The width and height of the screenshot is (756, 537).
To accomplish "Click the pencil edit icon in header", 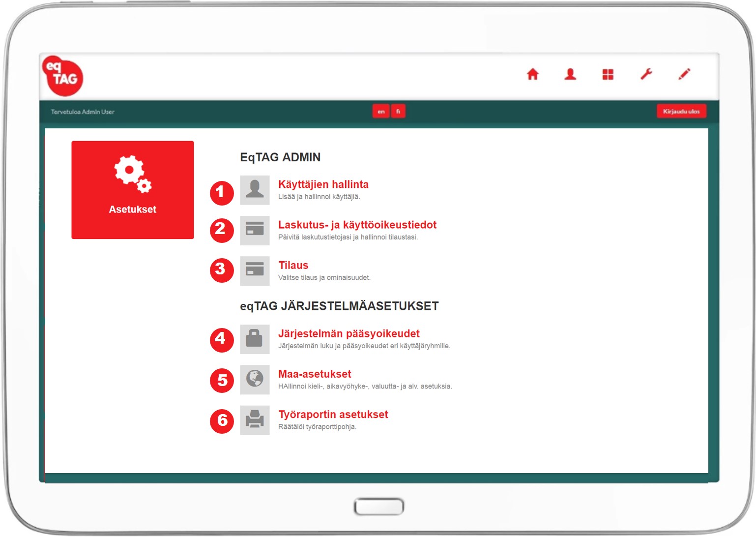I will (x=684, y=74).
